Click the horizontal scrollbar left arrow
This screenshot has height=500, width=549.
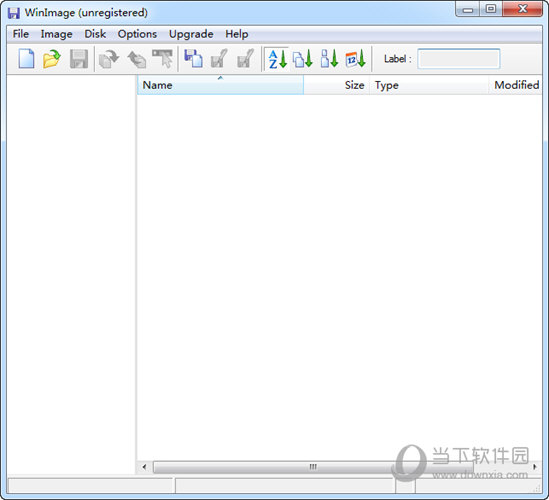144,467
